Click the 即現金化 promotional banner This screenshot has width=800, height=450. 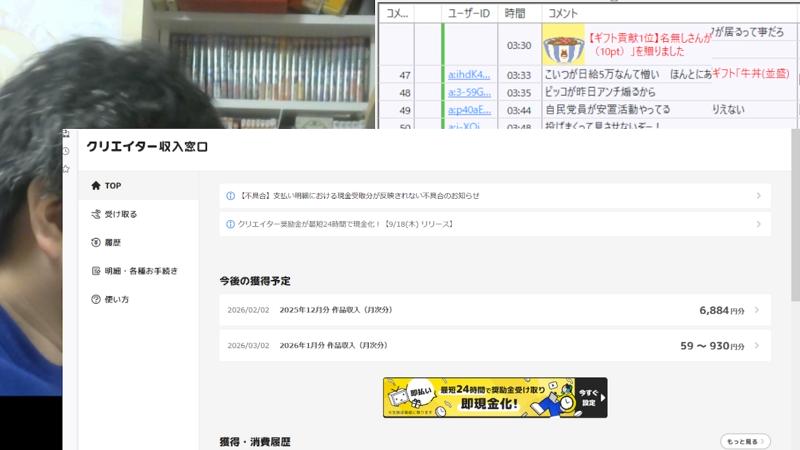point(495,397)
